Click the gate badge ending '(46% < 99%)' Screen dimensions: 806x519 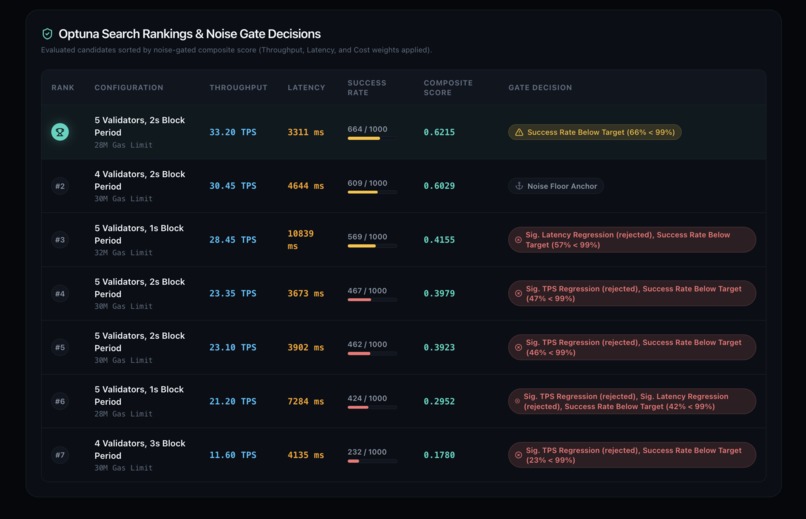pyautogui.click(x=632, y=347)
